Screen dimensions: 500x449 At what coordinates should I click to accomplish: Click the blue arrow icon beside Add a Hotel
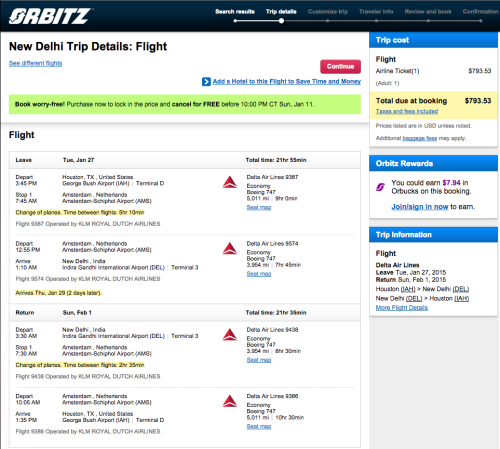(x=206, y=82)
